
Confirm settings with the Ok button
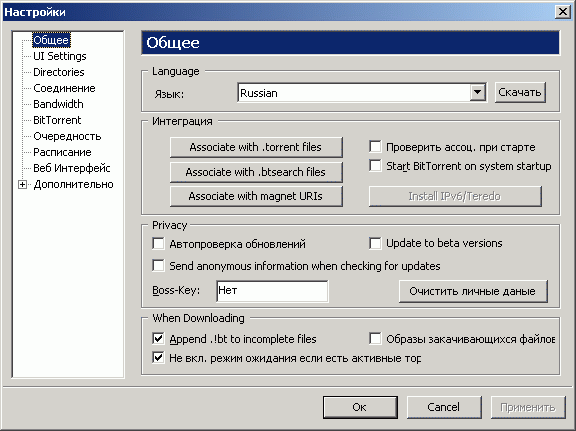[360, 407]
